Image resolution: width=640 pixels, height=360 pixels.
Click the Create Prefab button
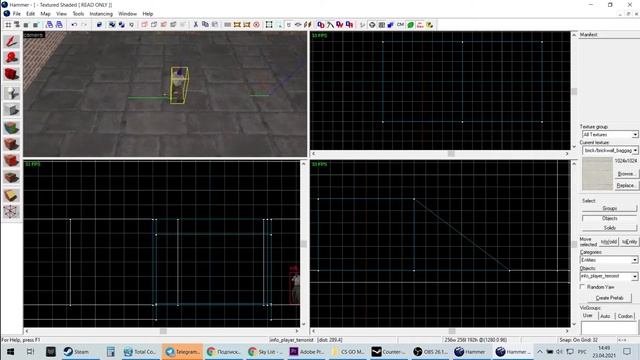tap(609, 298)
